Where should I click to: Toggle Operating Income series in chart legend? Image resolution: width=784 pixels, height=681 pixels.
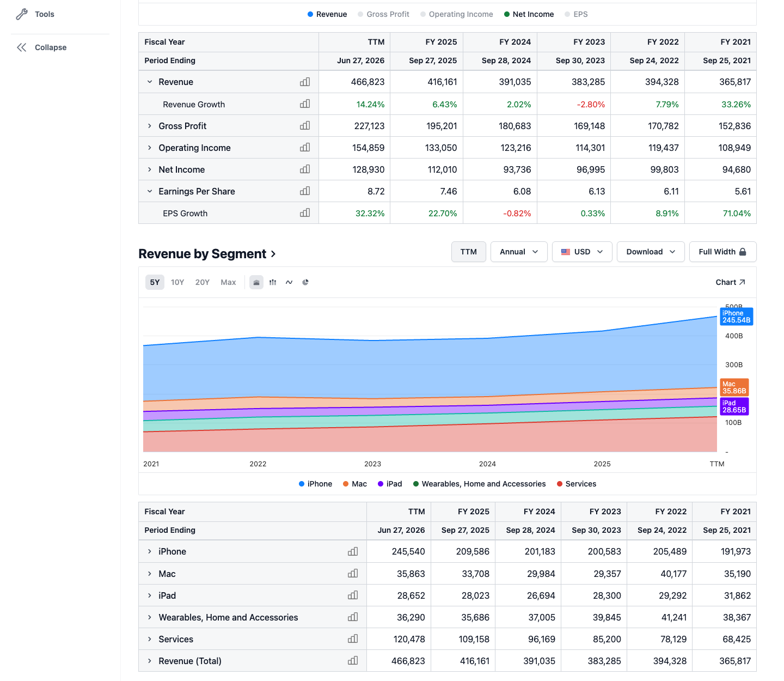(x=456, y=14)
